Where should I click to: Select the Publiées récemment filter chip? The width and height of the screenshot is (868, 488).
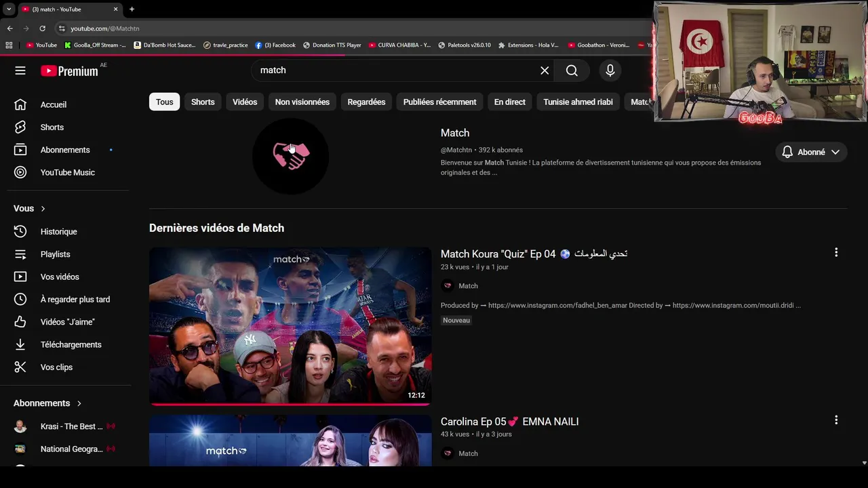click(439, 102)
